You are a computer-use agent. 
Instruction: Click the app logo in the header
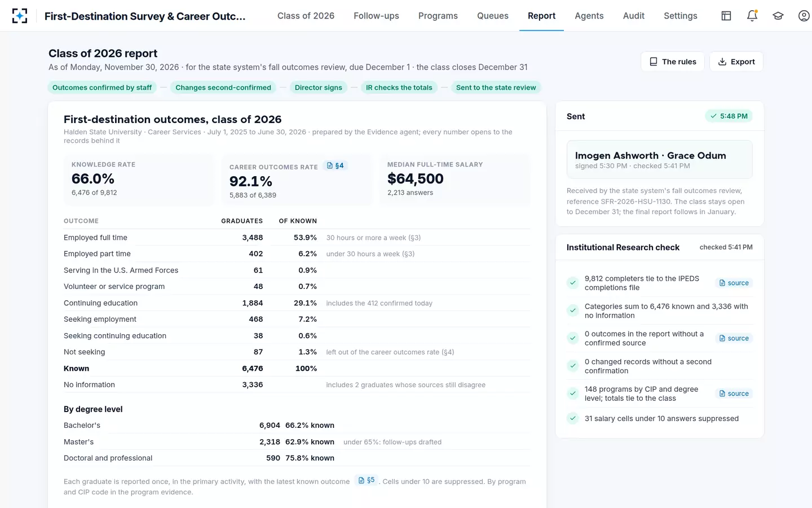point(20,16)
